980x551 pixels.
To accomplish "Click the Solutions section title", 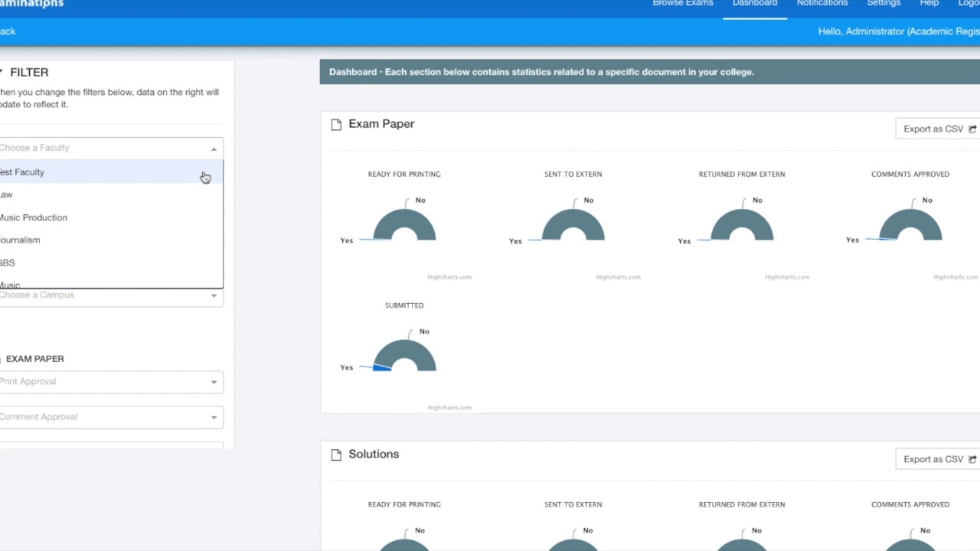I will [374, 455].
